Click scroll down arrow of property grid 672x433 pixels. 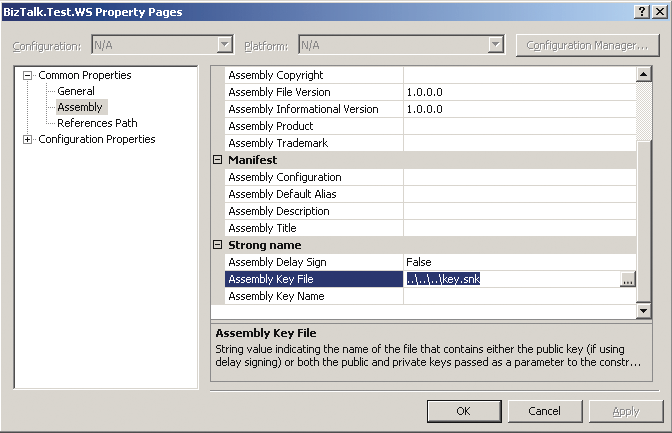coord(643,311)
